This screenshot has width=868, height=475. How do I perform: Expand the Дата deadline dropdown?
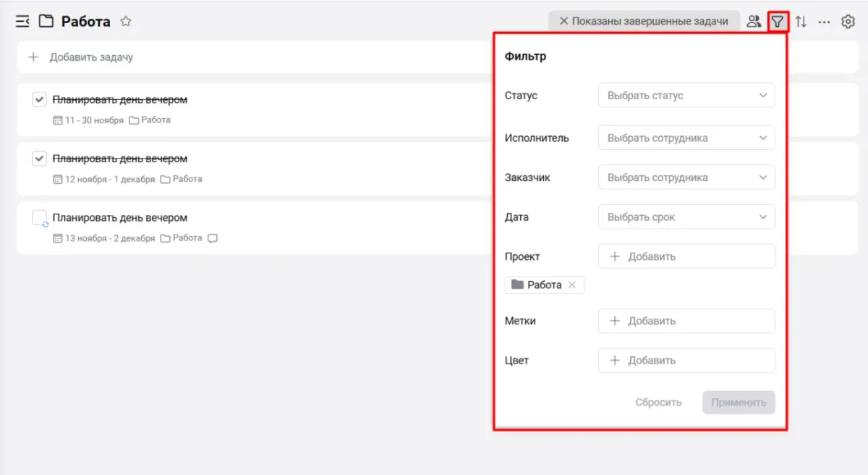(686, 217)
